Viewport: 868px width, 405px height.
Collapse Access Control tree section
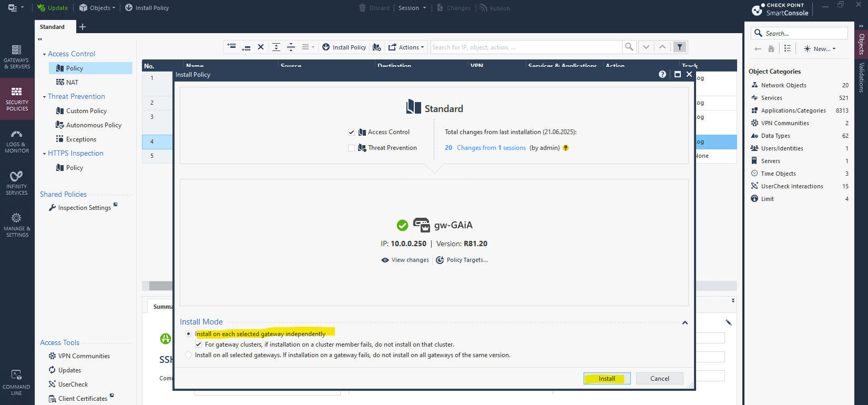click(x=44, y=54)
